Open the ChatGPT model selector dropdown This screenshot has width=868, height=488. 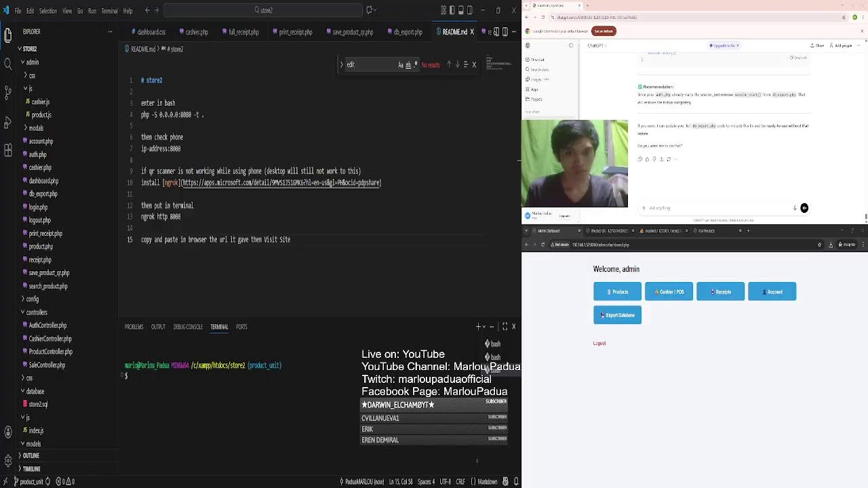pyautogui.click(x=597, y=45)
